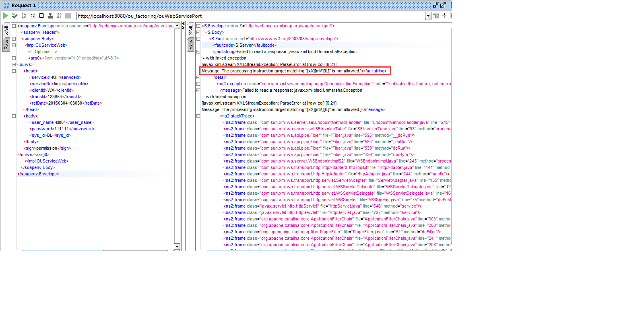Click the empty-square create request icon

pos(41,16)
